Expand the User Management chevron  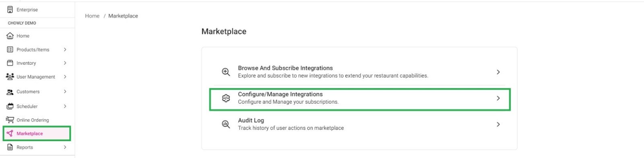click(65, 76)
